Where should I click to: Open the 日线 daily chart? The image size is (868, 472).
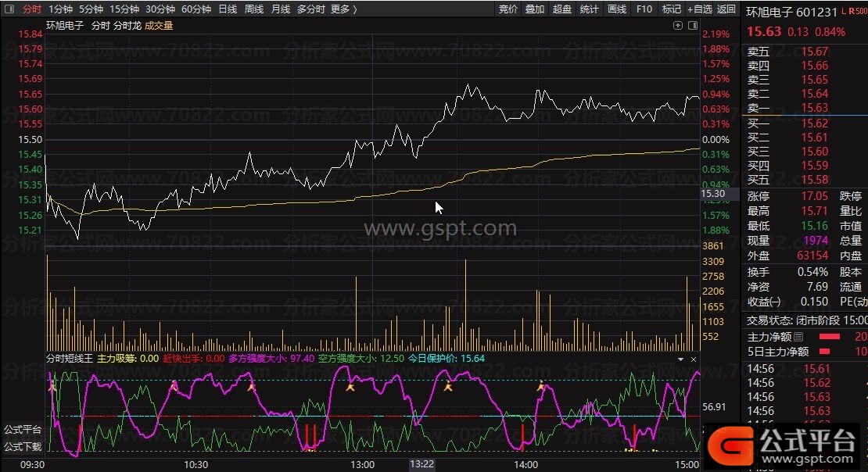(x=228, y=9)
